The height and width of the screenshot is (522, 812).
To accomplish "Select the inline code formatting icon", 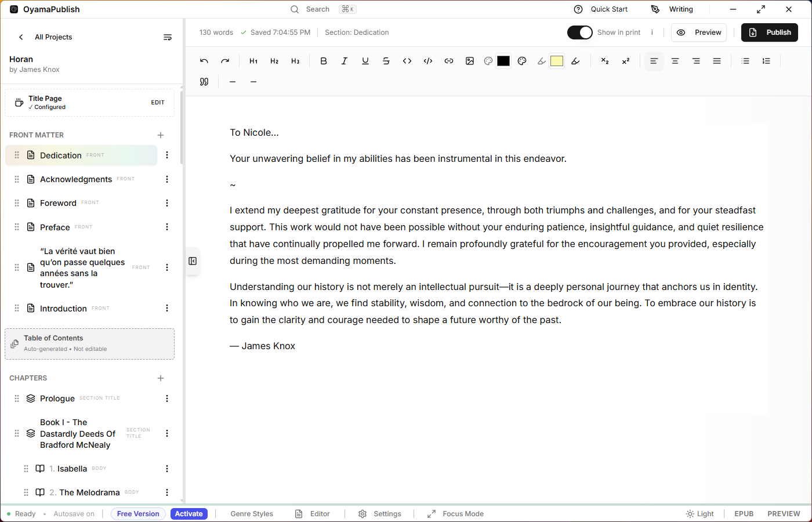I will pyautogui.click(x=407, y=60).
